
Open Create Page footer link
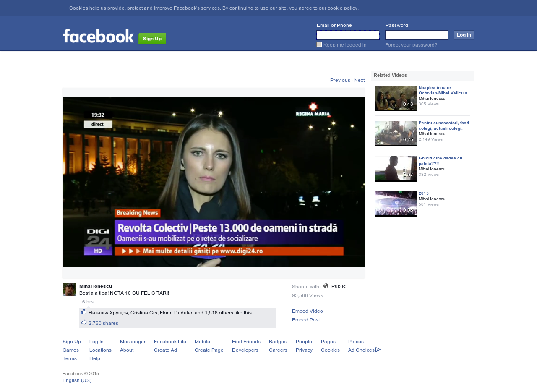tap(209, 350)
